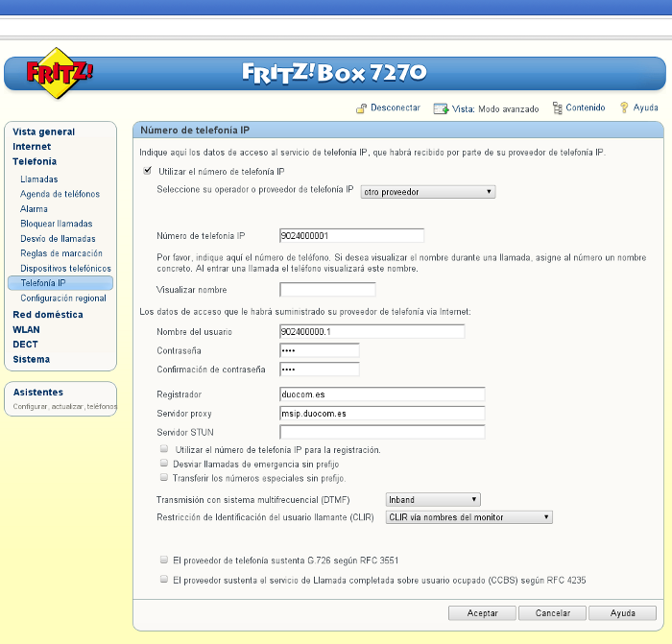Open Desvío de llamadas page
This screenshot has height=644, width=672.
point(58,239)
